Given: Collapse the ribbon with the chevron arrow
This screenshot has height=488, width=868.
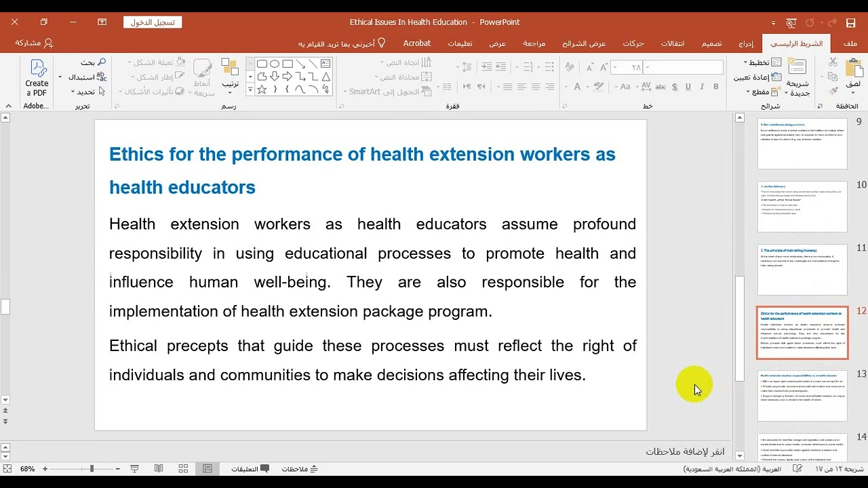Looking at the screenshot, I should click(9, 106).
